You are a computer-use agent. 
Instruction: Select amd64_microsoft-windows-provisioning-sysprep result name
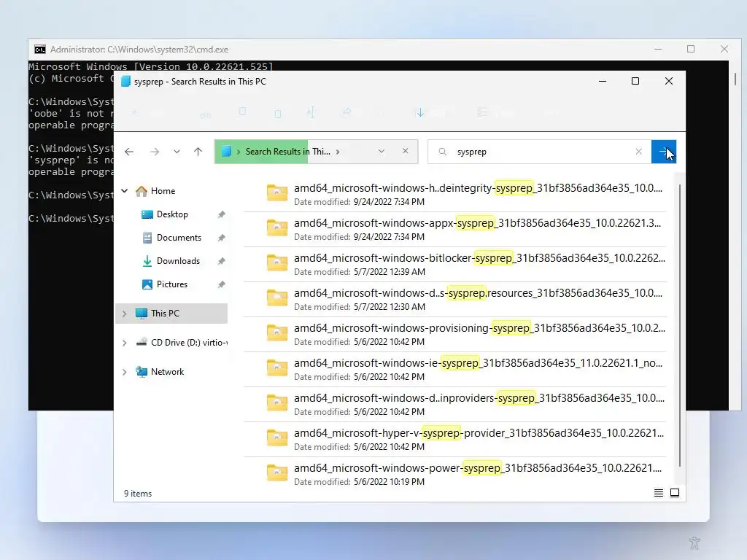click(479, 328)
